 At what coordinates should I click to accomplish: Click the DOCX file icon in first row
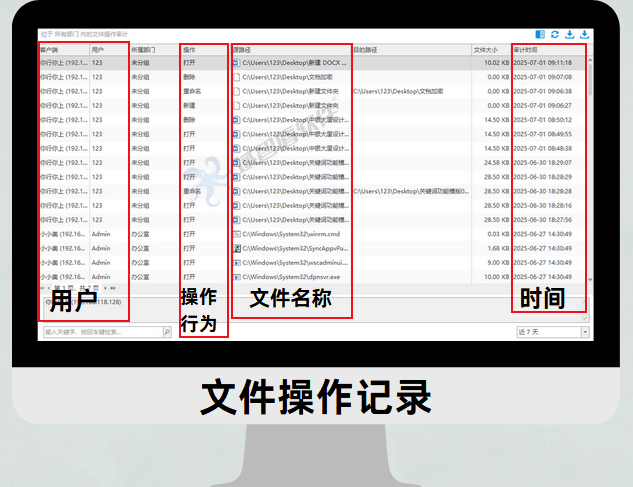click(x=236, y=63)
